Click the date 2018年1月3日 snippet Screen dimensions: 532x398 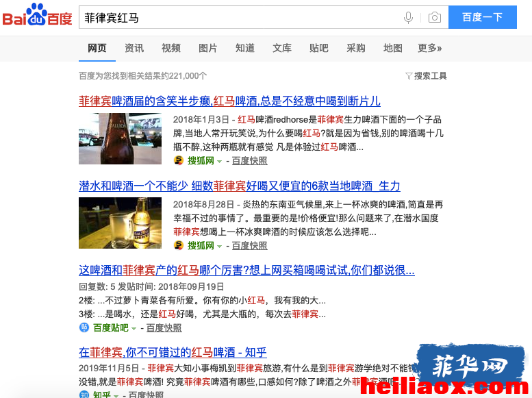coord(201,119)
